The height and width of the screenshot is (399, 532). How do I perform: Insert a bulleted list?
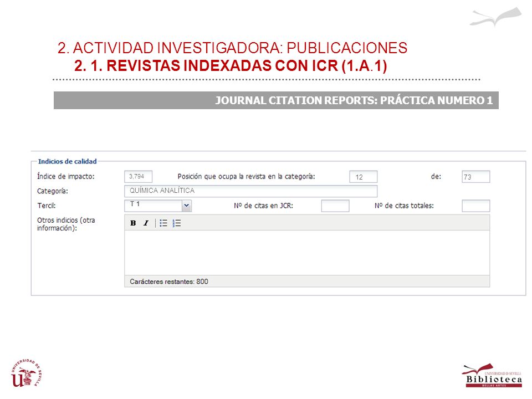coord(163,223)
